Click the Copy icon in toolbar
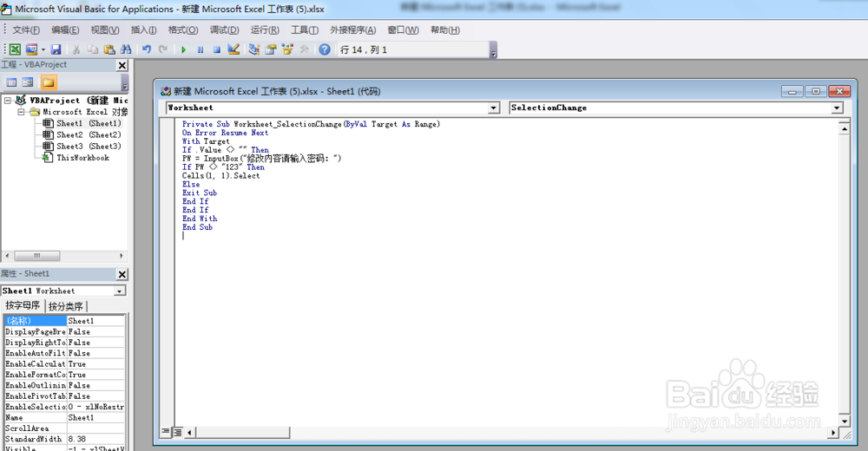868x451 pixels. pos(93,49)
